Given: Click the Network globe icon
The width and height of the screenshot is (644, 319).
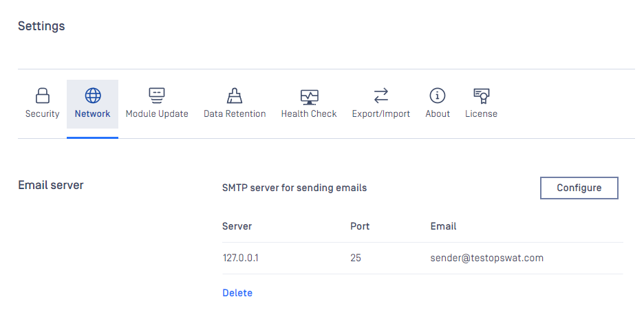Looking at the screenshot, I should (93, 96).
